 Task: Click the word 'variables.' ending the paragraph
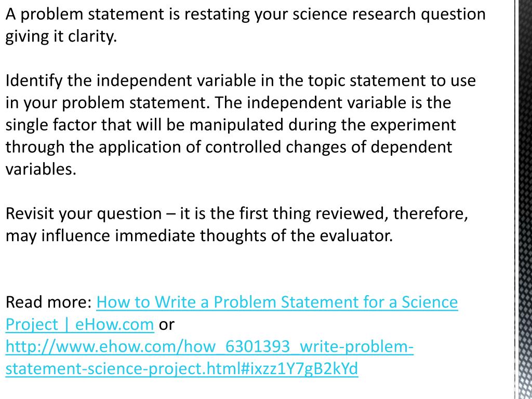coord(41,169)
